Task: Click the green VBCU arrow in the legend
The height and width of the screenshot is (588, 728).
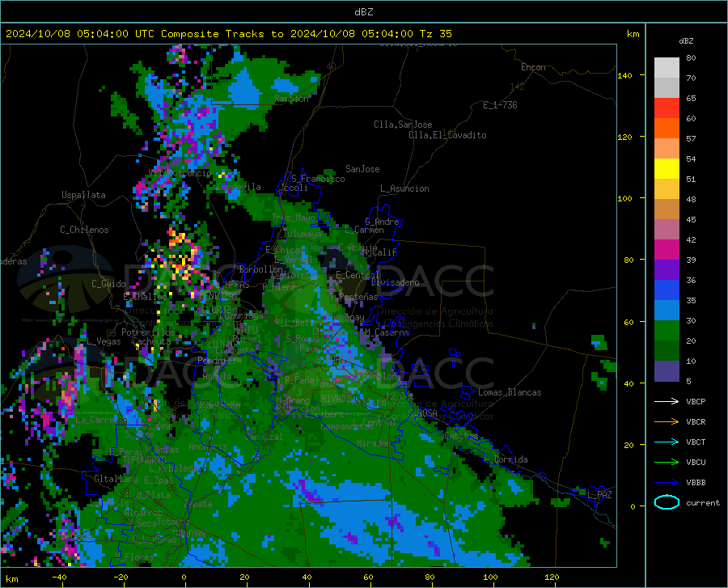Action: (667, 463)
